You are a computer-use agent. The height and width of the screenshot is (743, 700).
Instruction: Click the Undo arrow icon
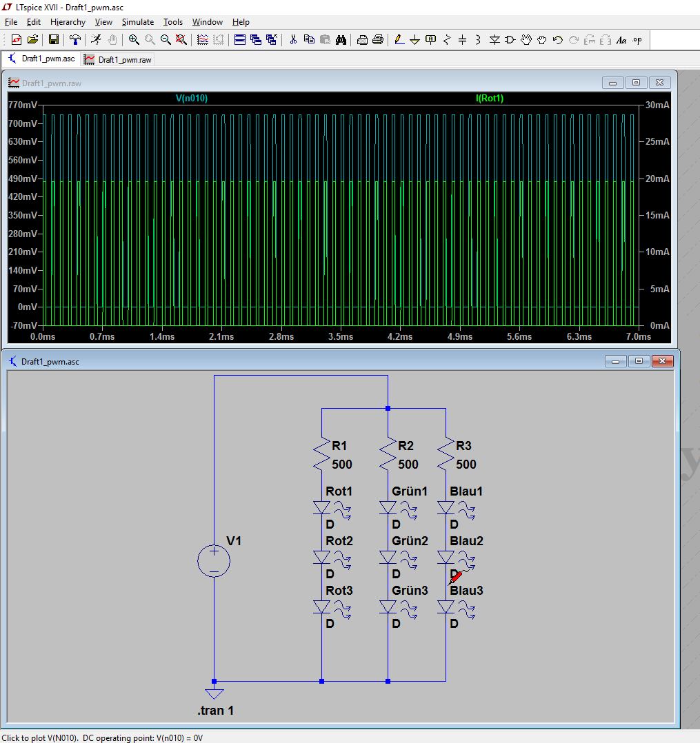558,40
